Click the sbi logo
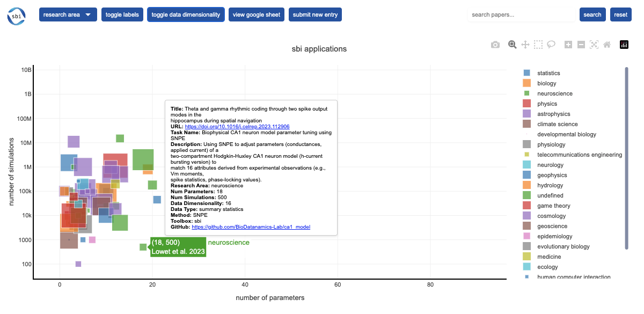 pyautogui.click(x=16, y=15)
